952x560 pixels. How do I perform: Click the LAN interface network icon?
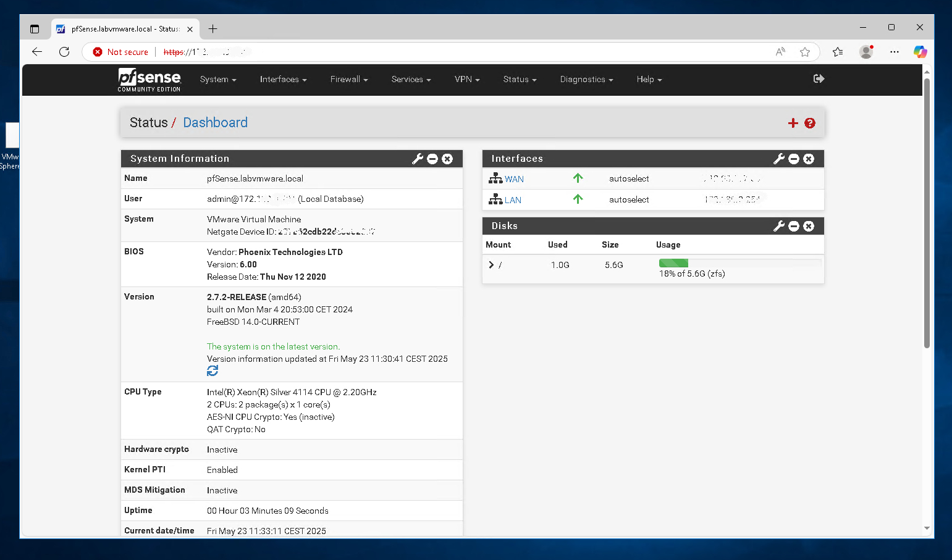tap(495, 199)
